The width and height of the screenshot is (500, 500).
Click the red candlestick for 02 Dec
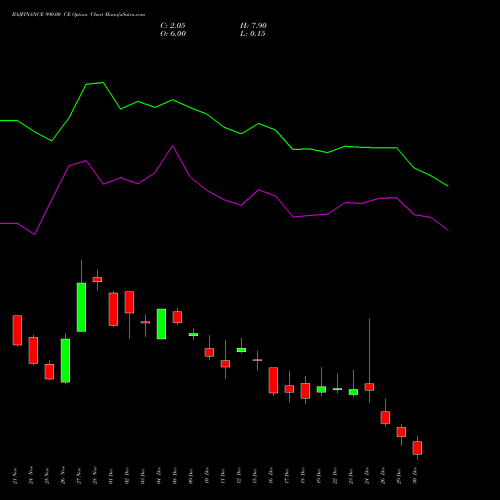129,302
